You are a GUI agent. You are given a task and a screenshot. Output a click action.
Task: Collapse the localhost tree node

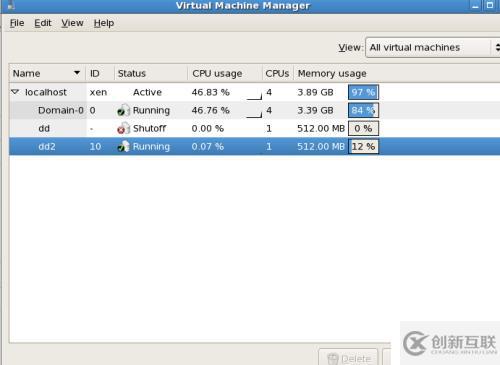coord(15,92)
